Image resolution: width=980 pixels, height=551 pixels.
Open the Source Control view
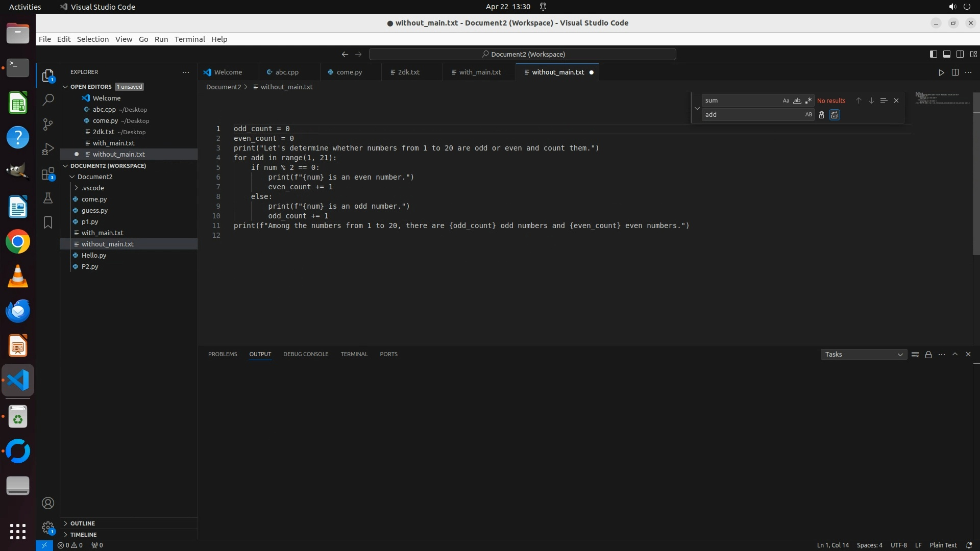point(48,124)
